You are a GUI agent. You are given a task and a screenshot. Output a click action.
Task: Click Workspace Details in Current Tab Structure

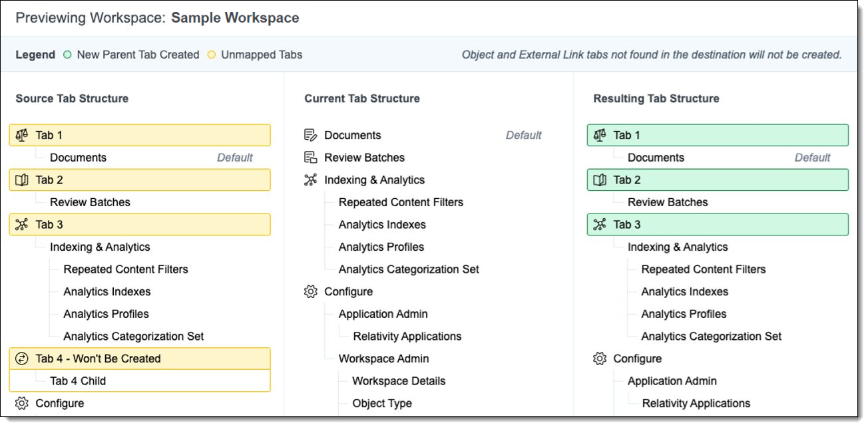point(399,381)
